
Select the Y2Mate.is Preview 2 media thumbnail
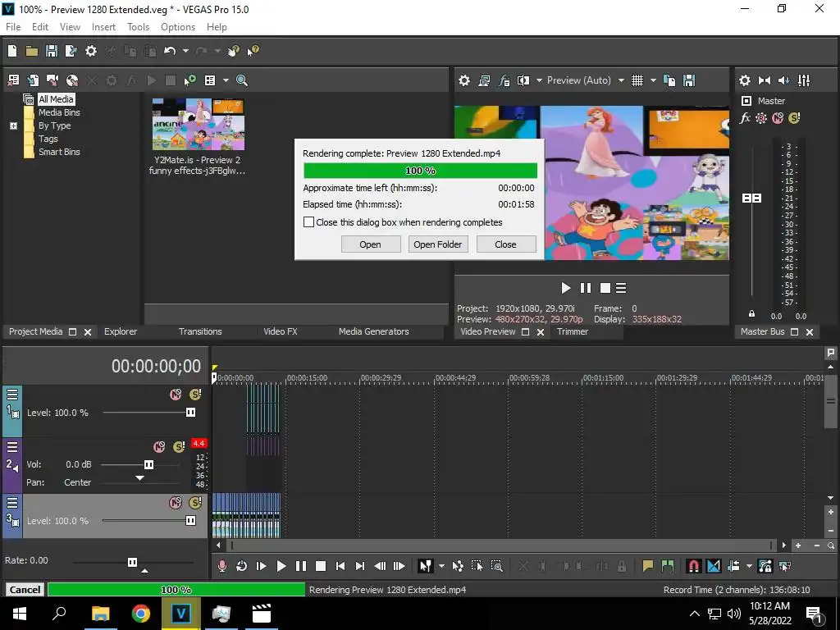tap(198, 125)
